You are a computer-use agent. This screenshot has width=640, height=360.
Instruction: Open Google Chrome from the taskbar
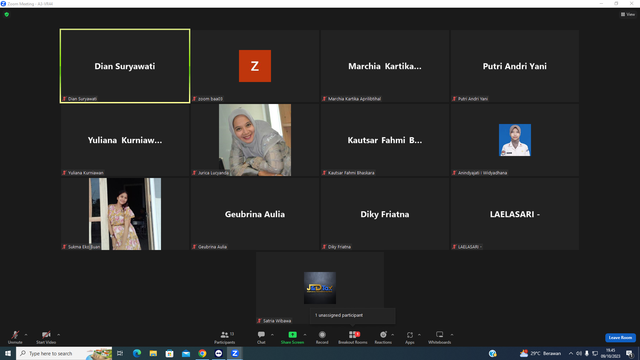tap(202, 353)
